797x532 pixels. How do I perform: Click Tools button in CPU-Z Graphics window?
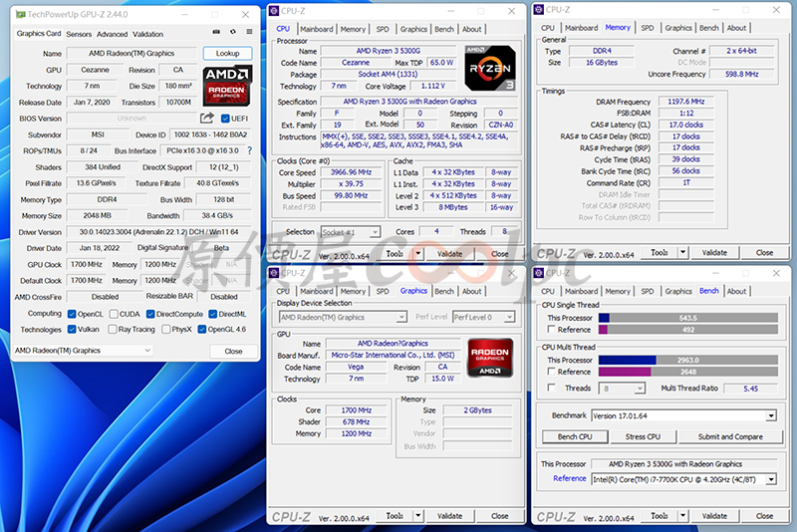click(x=395, y=516)
